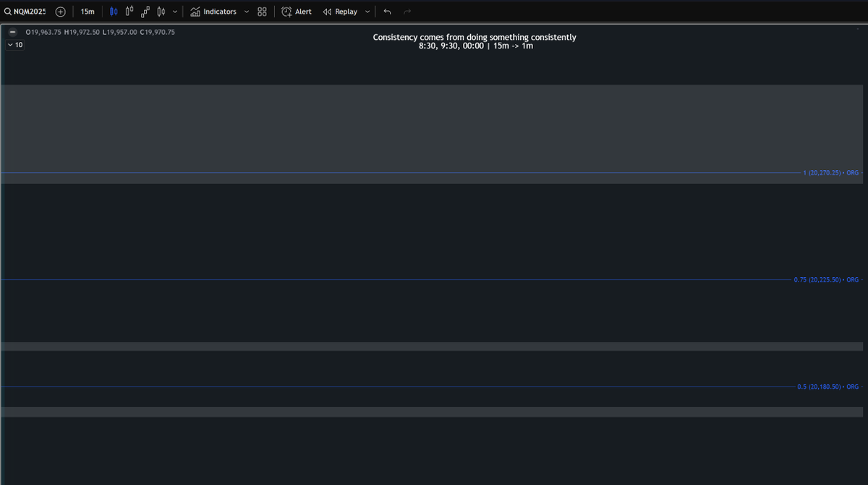Select the bars chart style icon
The width and height of the screenshot is (868, 485).
pyautogui.click(x=161, y=12)
